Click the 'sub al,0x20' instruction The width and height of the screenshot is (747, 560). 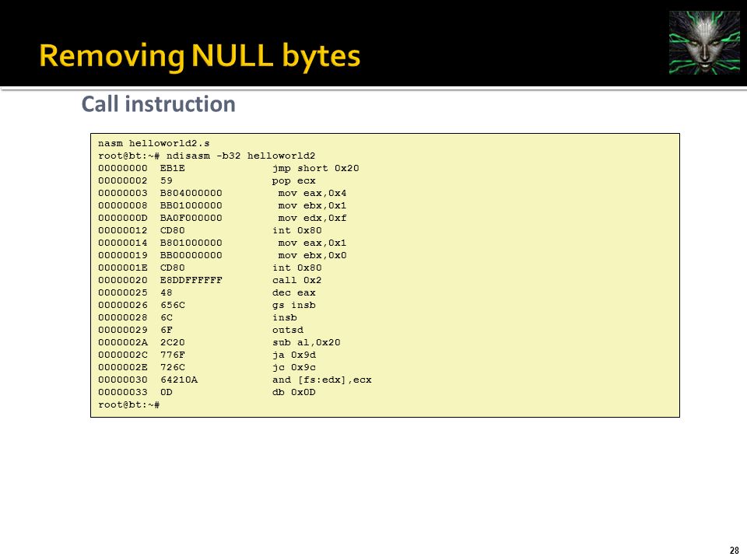tap(306, 342)
